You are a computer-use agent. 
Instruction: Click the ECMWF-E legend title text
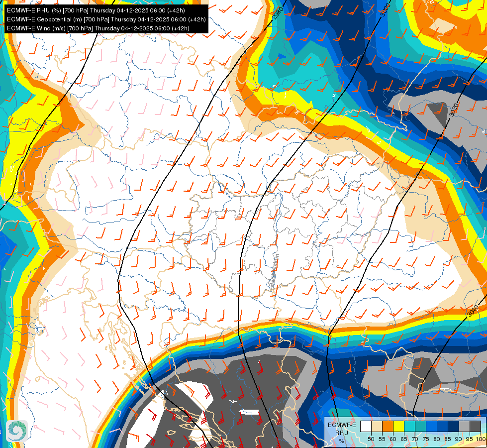(342, 425)
